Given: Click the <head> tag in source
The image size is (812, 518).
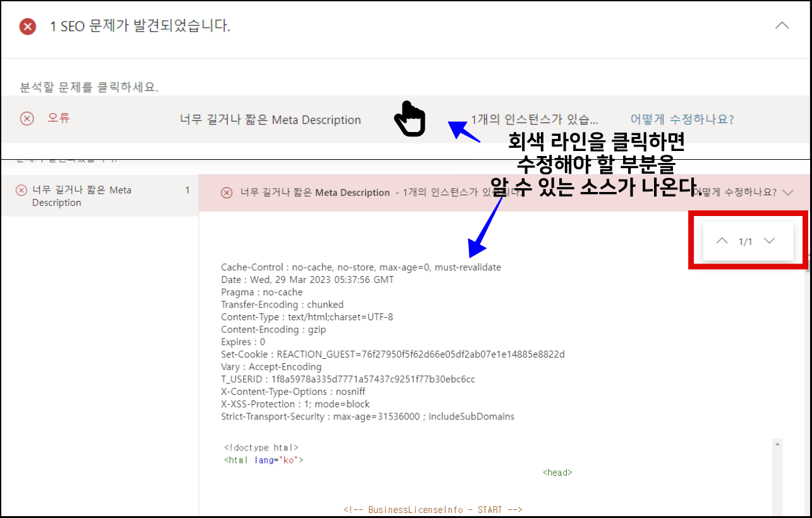Looking at the screenshot, I should 557,473.
